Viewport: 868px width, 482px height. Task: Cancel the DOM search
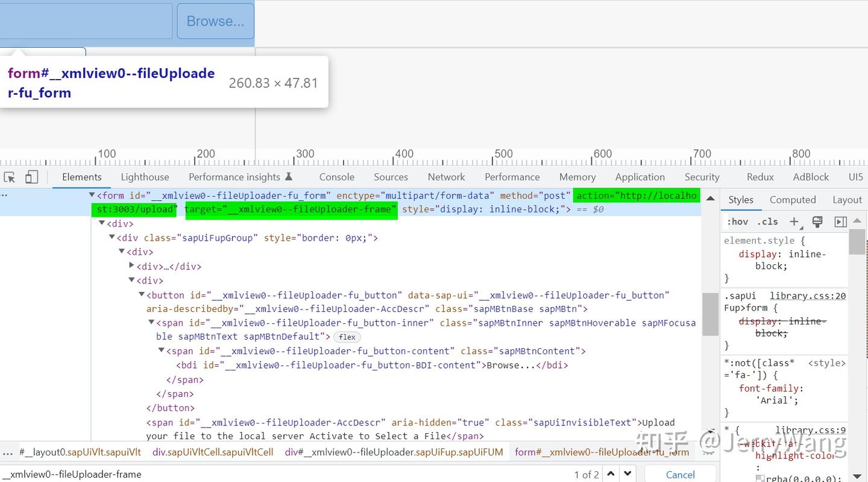click(x=680, y=475)
